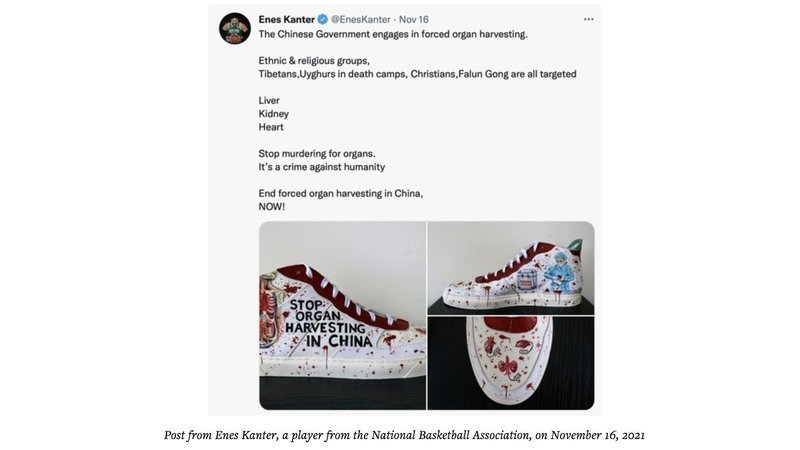Viewport: 800px width, 450px height.
Task: Click the 'End forced organ harvesting in China' line
Action: (x=340, y=193)
